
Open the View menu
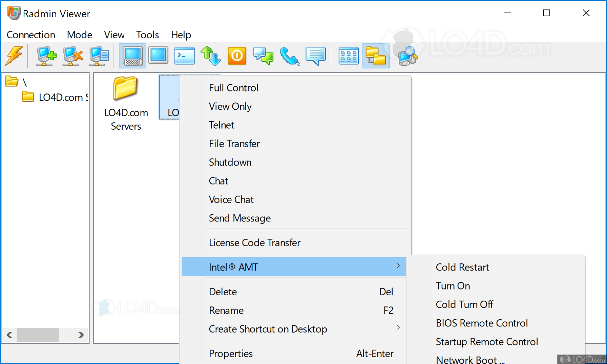pyautogui.click(x=114, y=35)
